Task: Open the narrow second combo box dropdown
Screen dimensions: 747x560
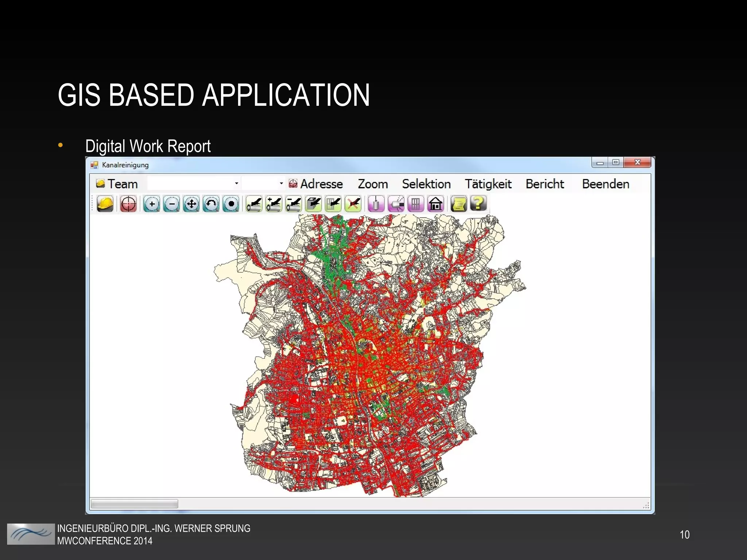Action: [x=281, y=183]
